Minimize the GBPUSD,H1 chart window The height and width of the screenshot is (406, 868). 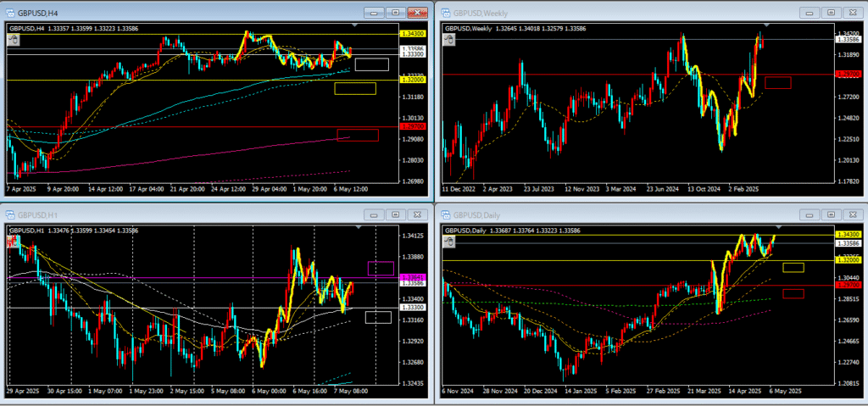pos(376,214)
